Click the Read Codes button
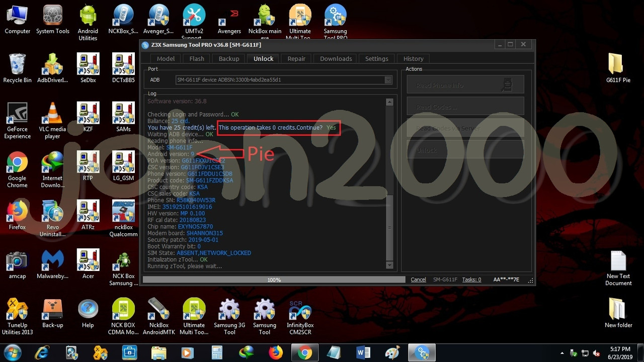This screenshot has width=644, height=362. pos(465,107)
